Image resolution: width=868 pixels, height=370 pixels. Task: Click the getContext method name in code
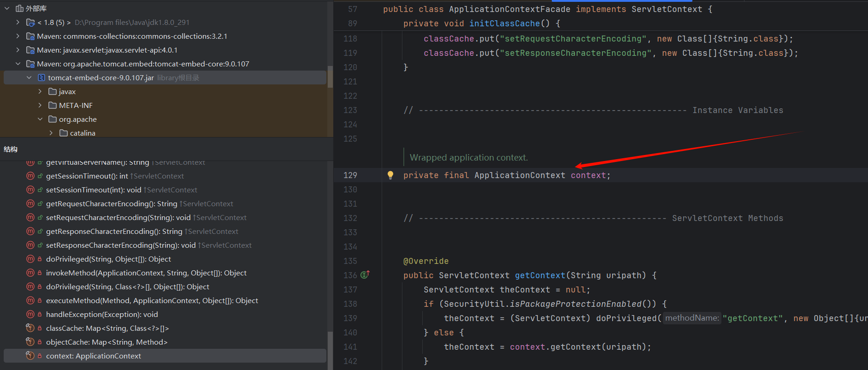pyautogui.click(x=540, y=275)
